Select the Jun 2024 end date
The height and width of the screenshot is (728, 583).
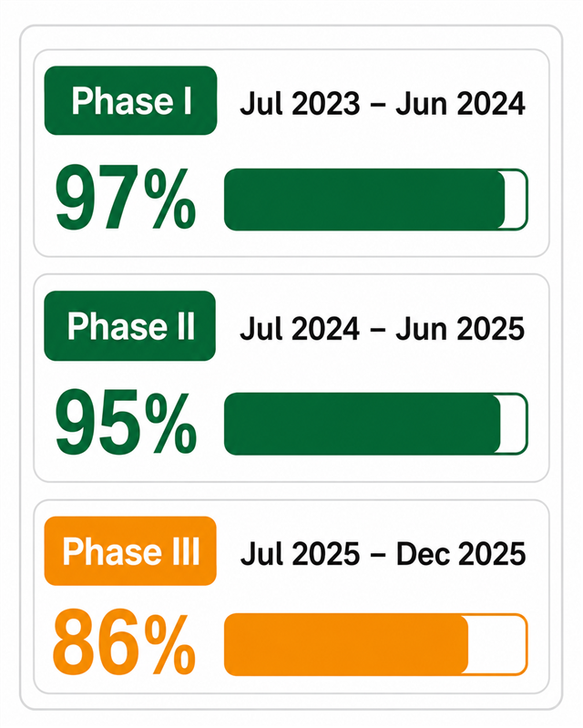pos(460,103)
